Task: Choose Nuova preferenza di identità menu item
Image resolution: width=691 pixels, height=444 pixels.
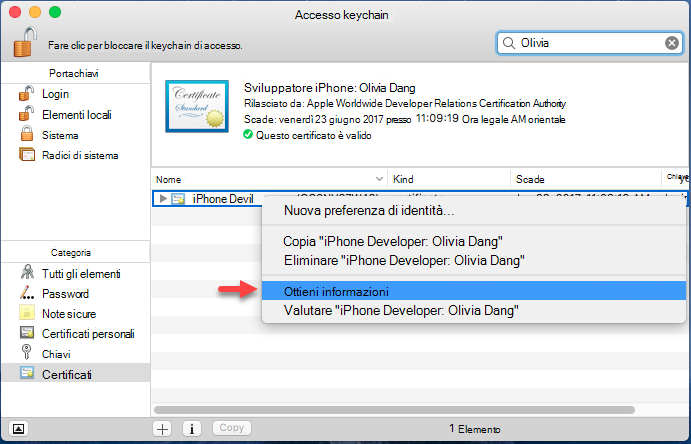Action: pos(474,211)
